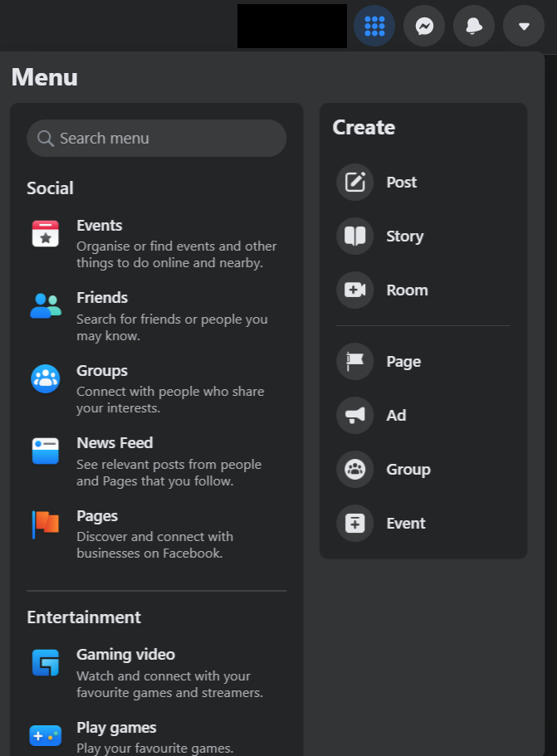
Task: Create a new Page
Action: click(403, 362)
